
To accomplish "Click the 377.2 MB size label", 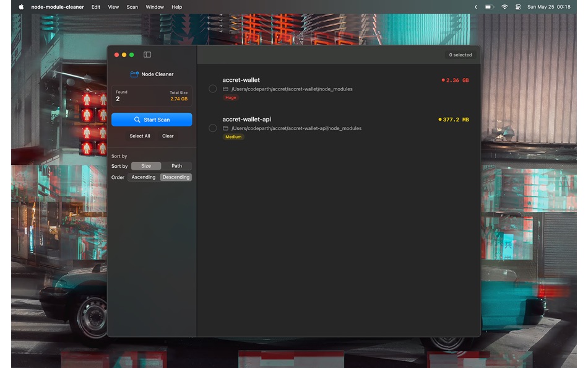I will pyautogui.click(x=456, y=120).
